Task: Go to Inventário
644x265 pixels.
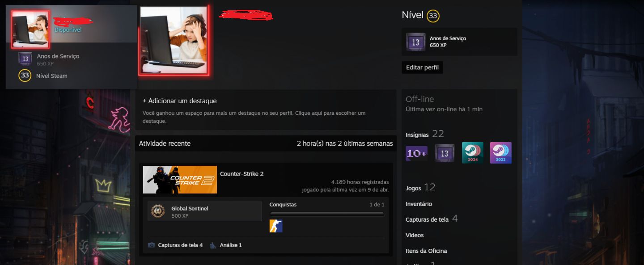Action: click(x=419, y=204)
